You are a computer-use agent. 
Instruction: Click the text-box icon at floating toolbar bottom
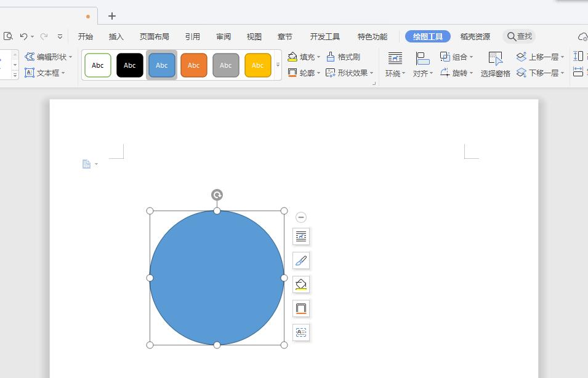[x=300, y=332]
